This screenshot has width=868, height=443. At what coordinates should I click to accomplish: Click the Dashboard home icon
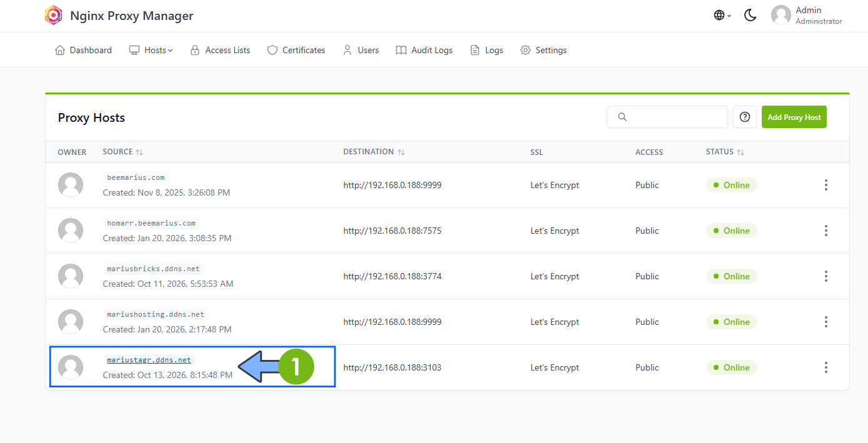[x=60, y=50]
